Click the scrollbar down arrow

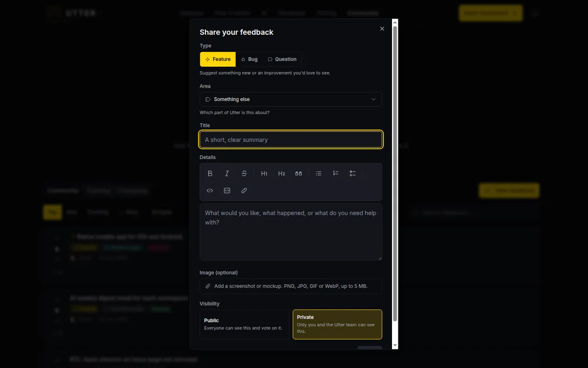(395, 345)
